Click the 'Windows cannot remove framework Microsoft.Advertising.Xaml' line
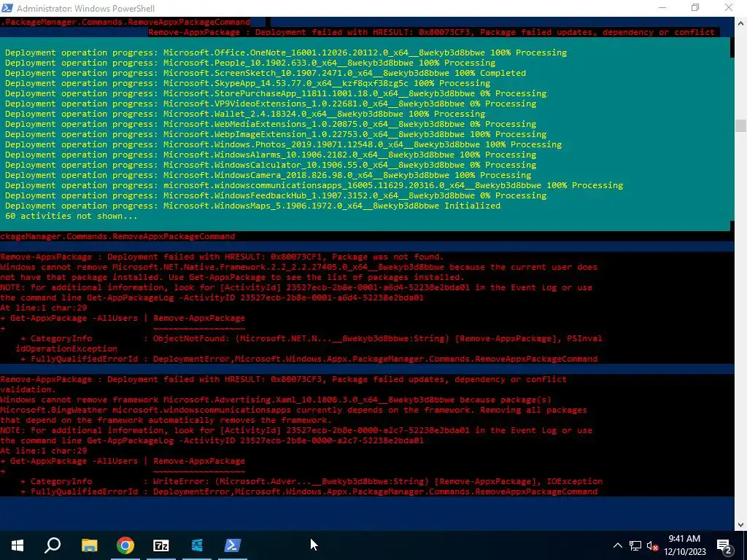The height and width of the screenshot is (560, 747). (275, 400)
